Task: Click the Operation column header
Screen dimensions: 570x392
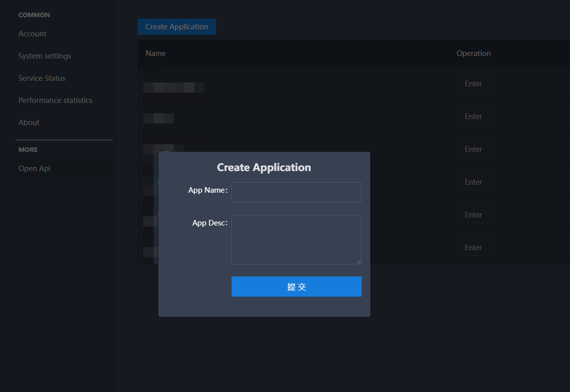Action: (473, 53)
